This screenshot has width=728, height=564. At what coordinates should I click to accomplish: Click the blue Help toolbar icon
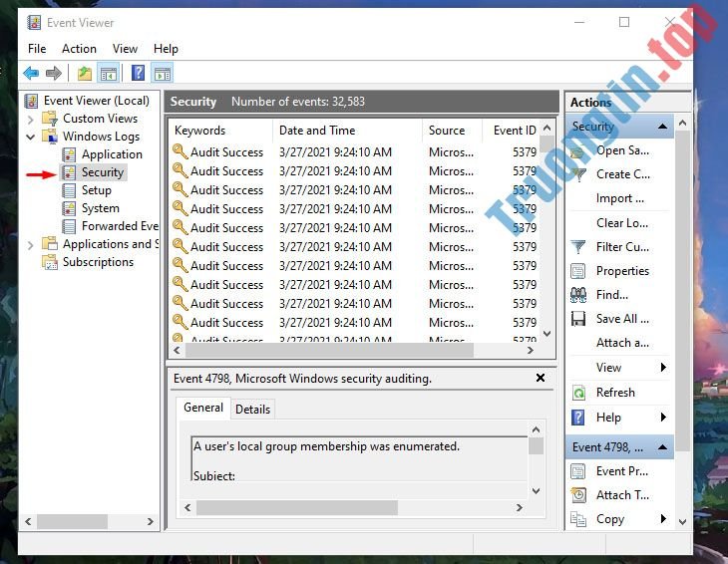click(x=139, y=74)
